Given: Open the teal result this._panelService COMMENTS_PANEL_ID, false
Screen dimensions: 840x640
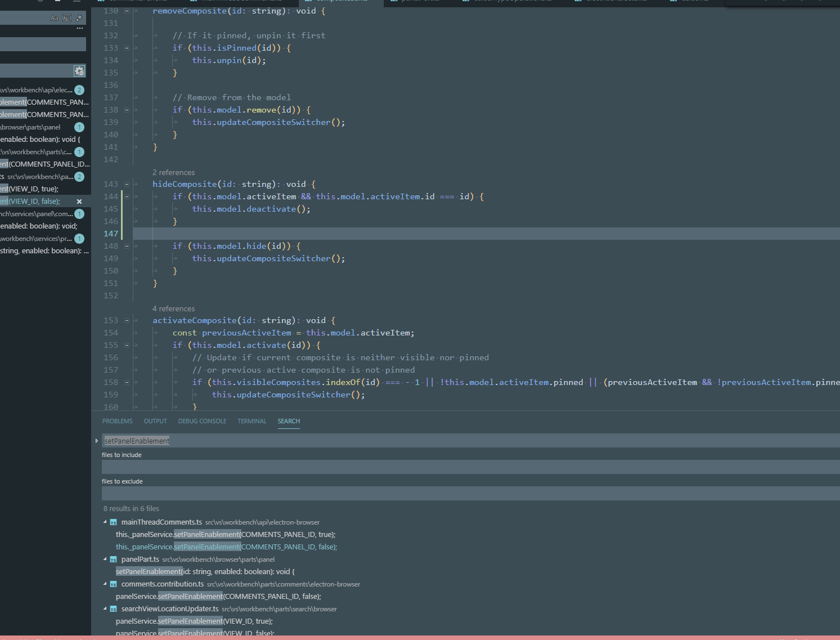Looking at the screenshot, I should coord(227,547).
